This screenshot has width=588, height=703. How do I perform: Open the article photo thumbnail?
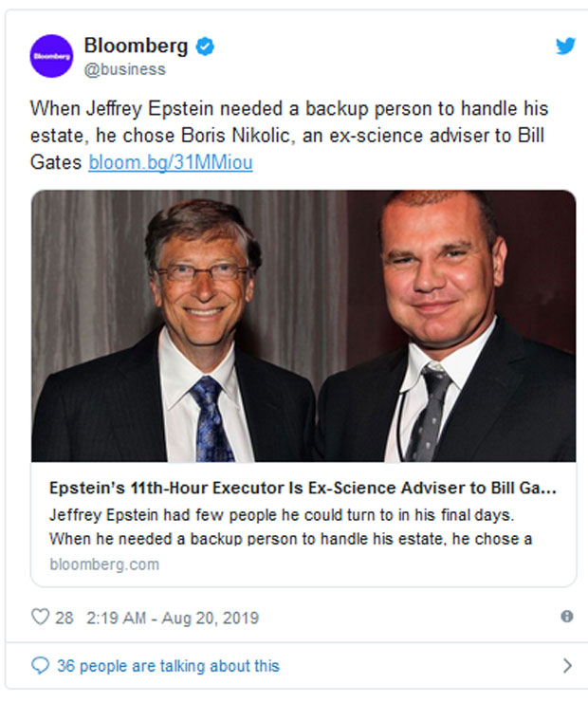pos(303,325)
